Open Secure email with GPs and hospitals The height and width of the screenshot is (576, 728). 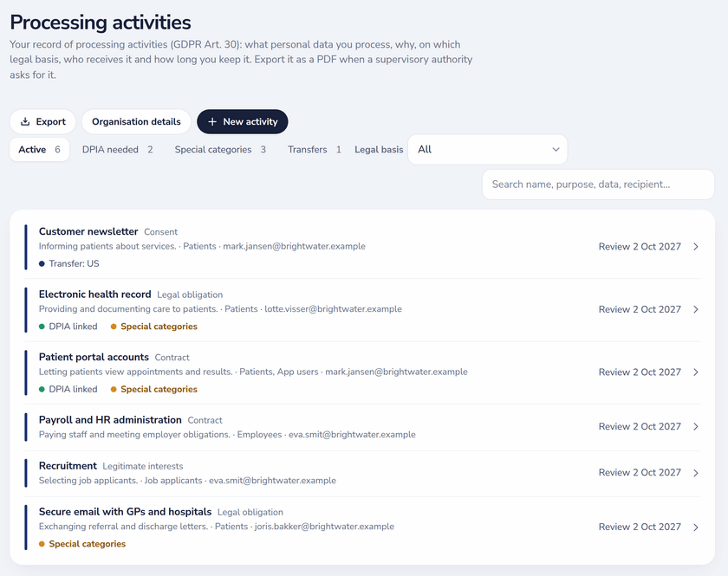coord(126,512)
